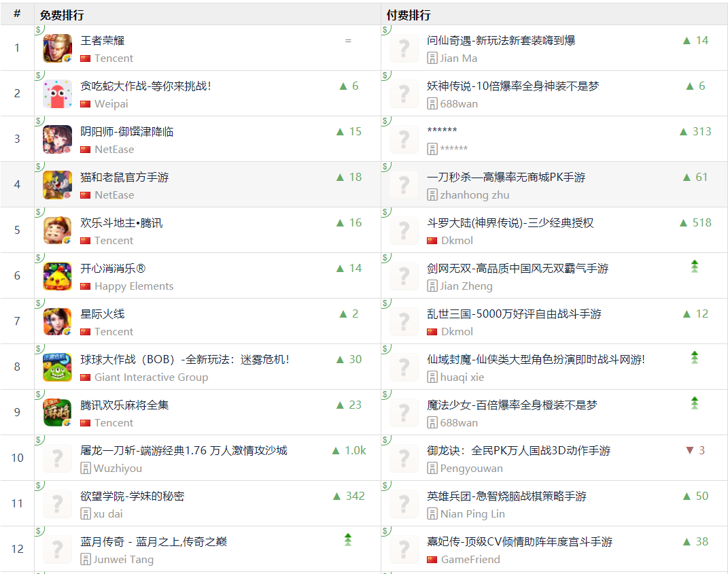
Task: Click the new-entry arrow beside 蓝月传奇
Action: tap(348, 540)
